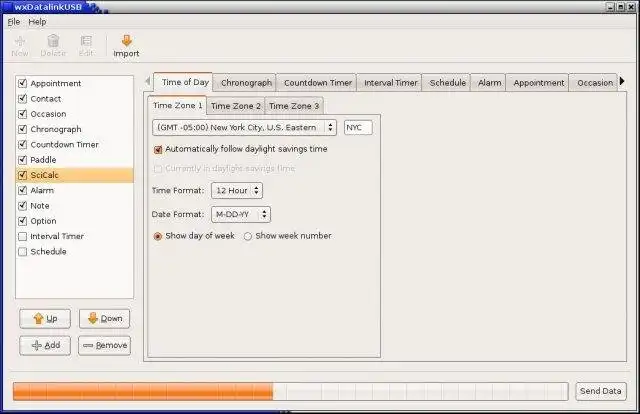The image size is (640, 414).
Task: Select the Time Zone 1 tab
Action: 178,105
